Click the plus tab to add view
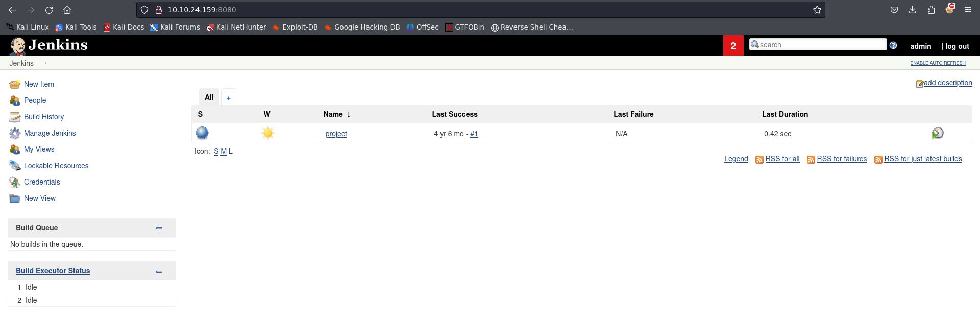This screenshot has height=310, width=980. [229, 98]
